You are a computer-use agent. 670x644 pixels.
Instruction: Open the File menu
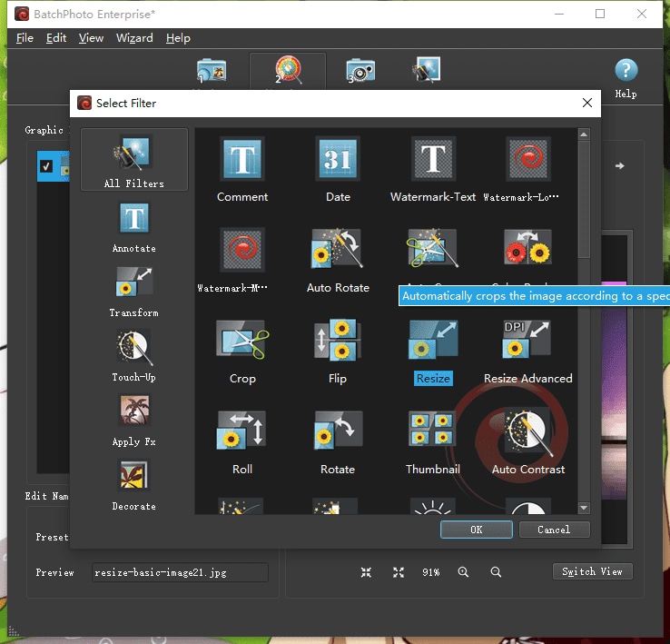point(25,38)
